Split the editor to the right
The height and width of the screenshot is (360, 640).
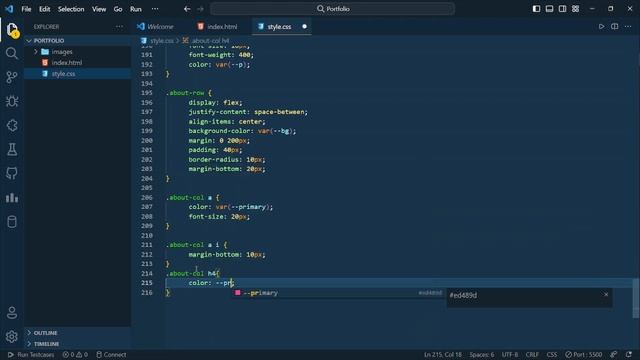pos(614,27)
